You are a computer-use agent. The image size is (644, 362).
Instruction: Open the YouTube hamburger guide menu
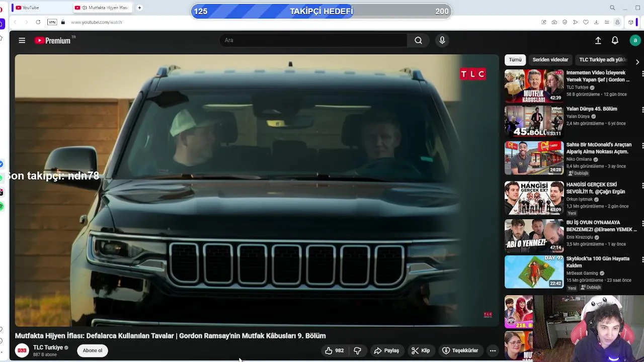coord(22,41)
